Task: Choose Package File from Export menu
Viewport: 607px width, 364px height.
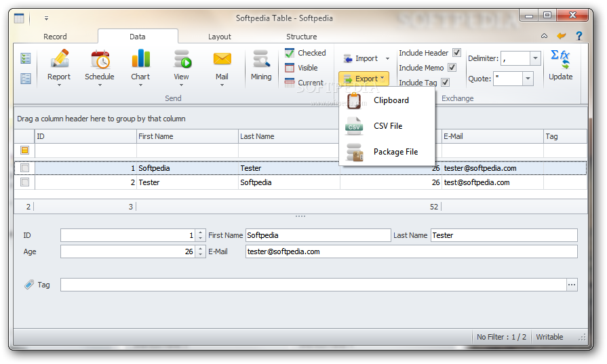Action: (387, 152)
